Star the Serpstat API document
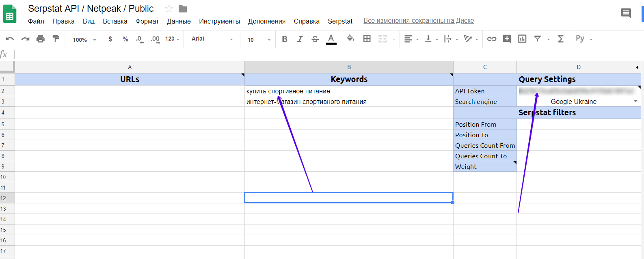 (169, 9)
